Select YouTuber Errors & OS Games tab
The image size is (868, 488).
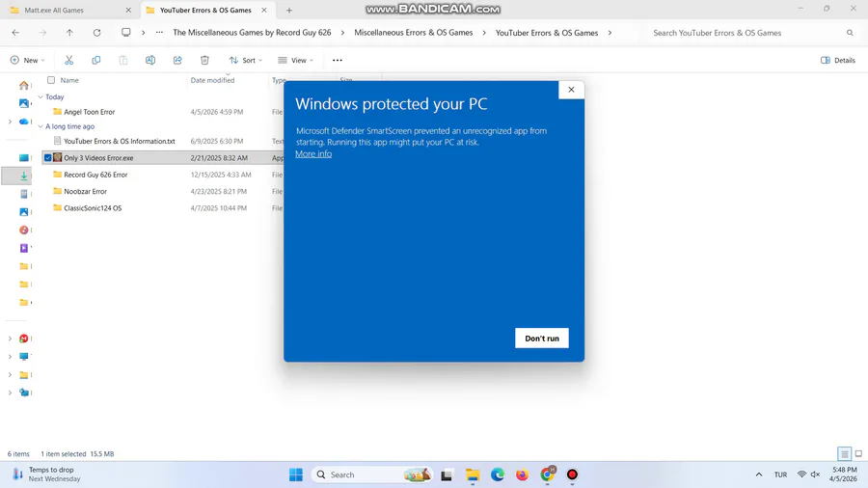(x=205, y=10)
